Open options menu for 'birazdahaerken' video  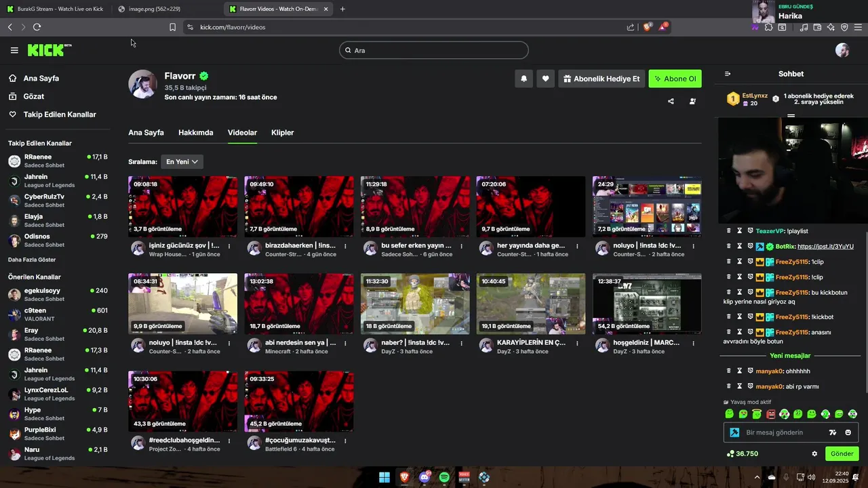[x=346, y=247]
